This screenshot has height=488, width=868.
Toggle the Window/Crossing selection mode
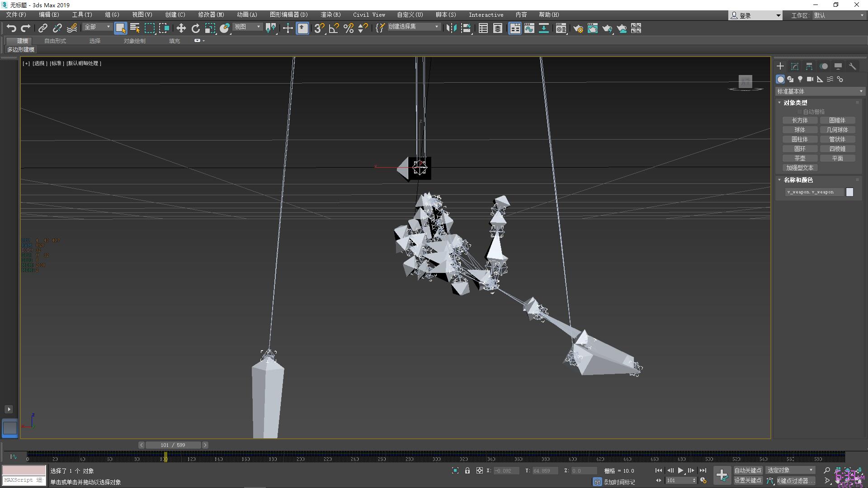pos(164,28)
